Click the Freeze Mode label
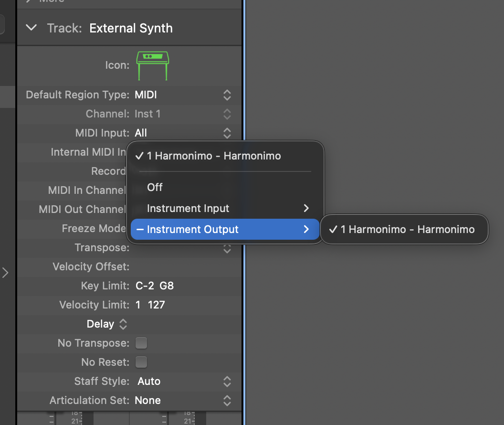The image size is (504, 425). pyautogui.click(x=94, y=228)
